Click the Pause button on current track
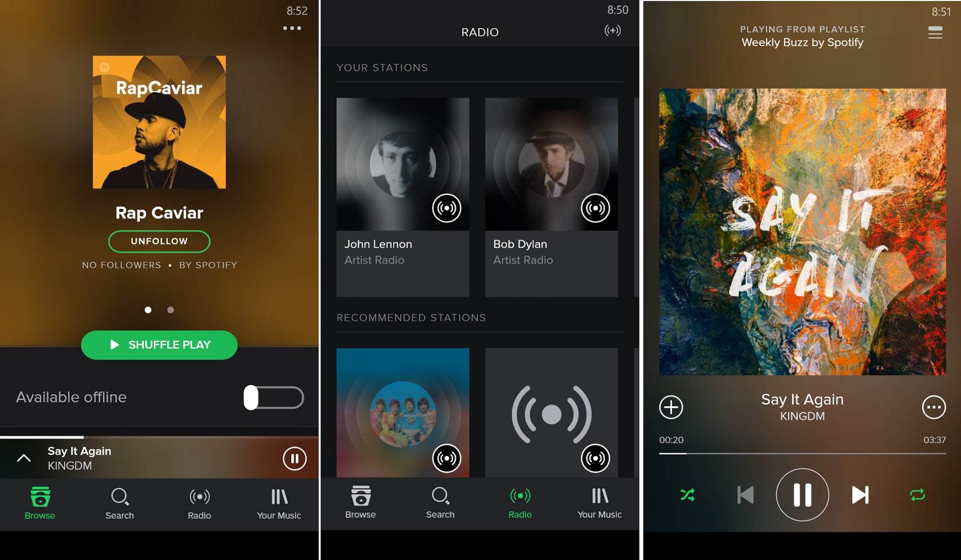 click(x=800, y=493)
